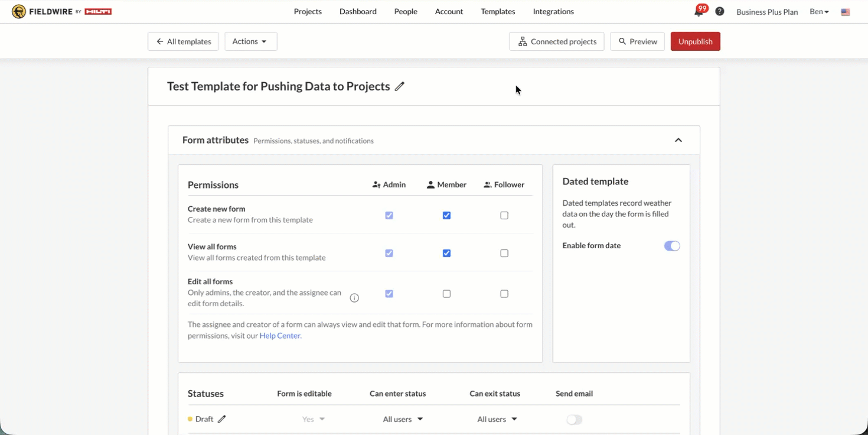868x435 pixels.
Task: Click the Form is editable column header
Action: (x=304, y=394)
